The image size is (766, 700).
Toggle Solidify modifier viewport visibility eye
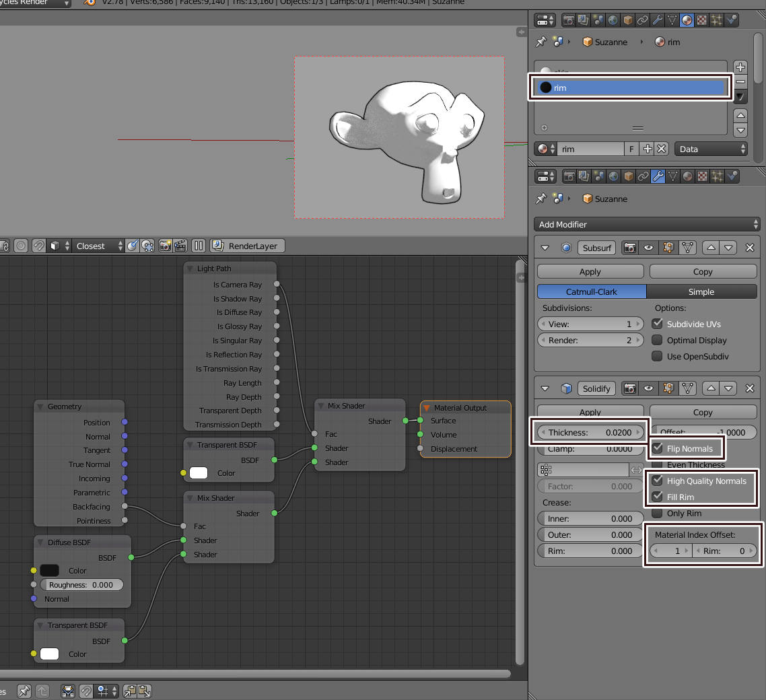pyautogui.click(x=648, y=389)
